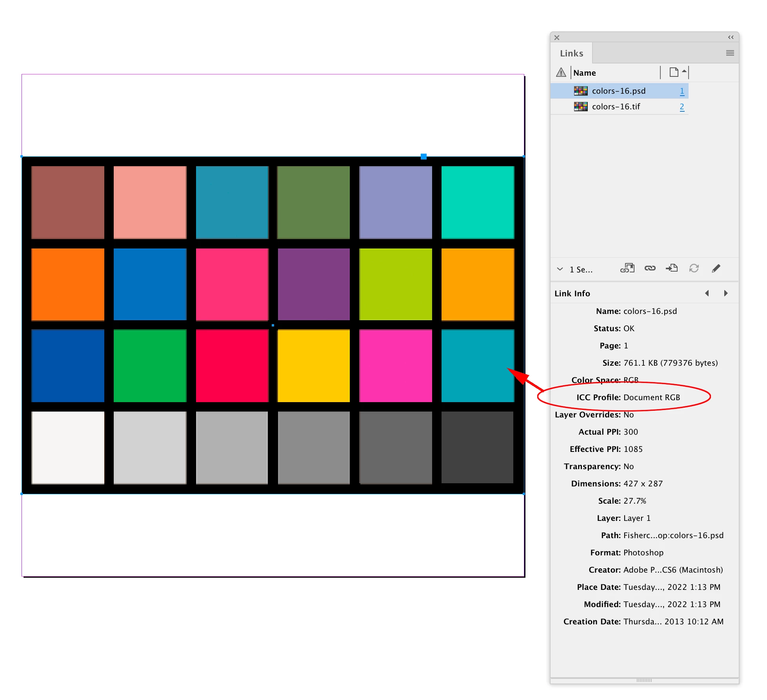Close the Links panel
The height and width of the screenshot is (700, 767).
coord(557,38)
